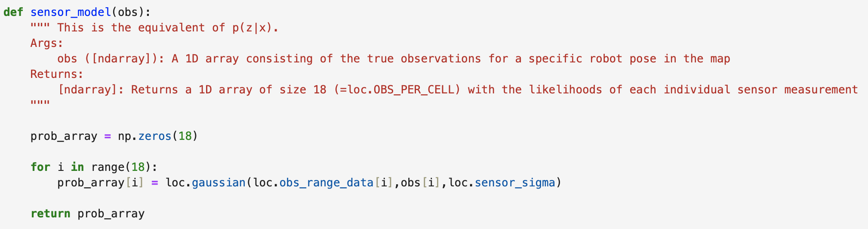This screenshot has width=868, height=229.
Task: Click the Returns: docstring heading
Action: [57, 74]
